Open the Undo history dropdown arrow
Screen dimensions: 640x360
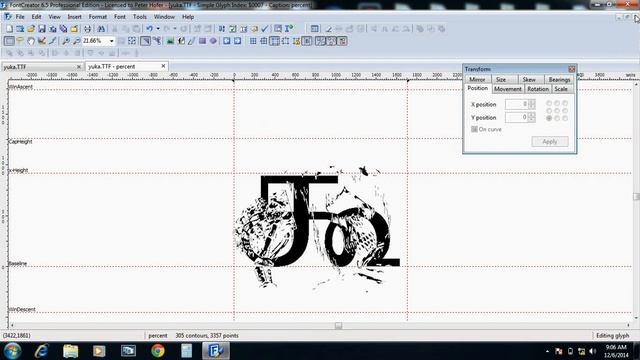click(x=158, y=29)
